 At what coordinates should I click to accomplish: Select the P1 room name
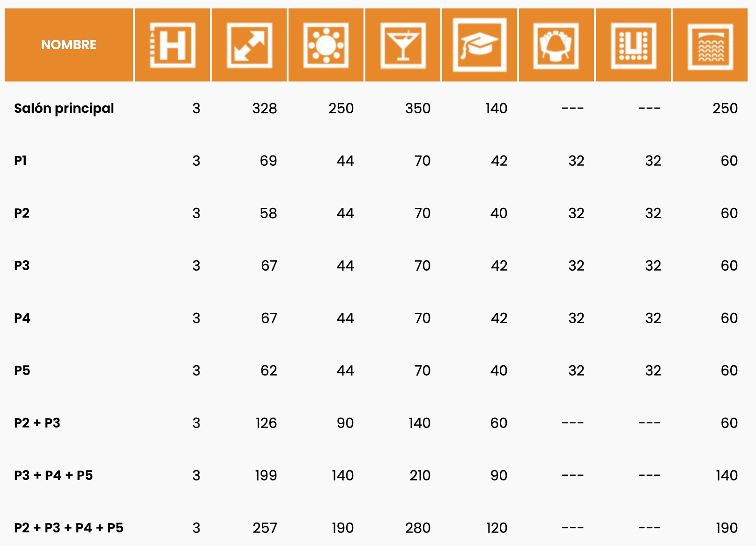click(21, 161)
